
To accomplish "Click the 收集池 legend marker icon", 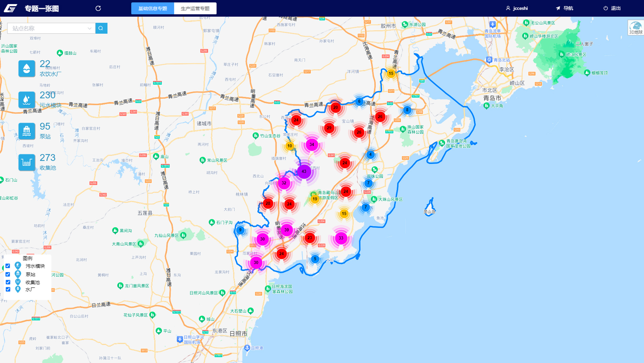I will point(18,282).
